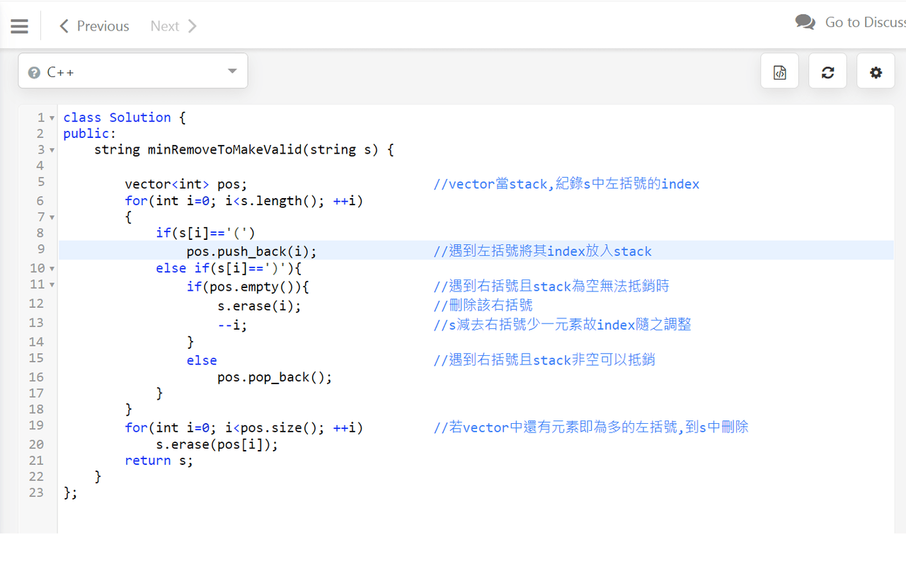
Task: Click the retrieve-code document icon
Action: point(779,71)
